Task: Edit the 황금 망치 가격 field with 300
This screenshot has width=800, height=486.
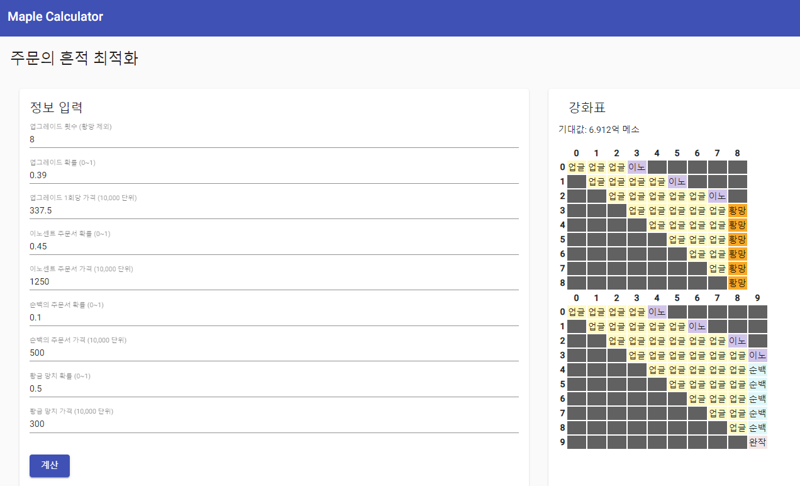Action: (x=274, y=424)
